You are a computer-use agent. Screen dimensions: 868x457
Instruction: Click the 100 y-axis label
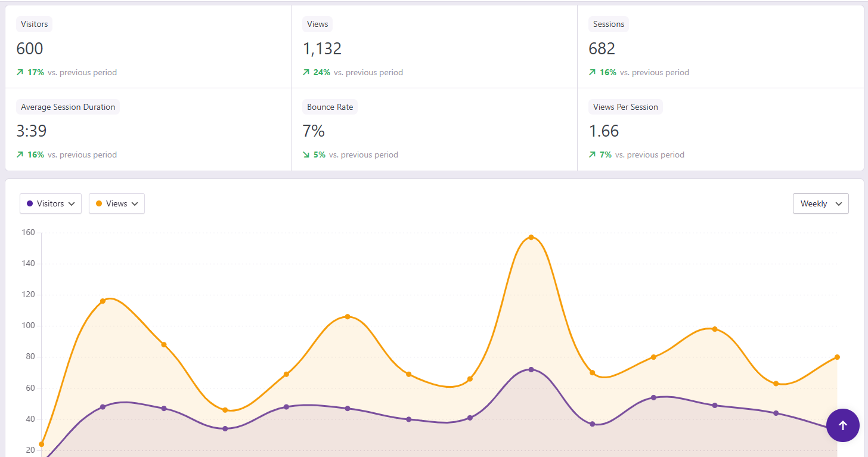pos(29,326)
